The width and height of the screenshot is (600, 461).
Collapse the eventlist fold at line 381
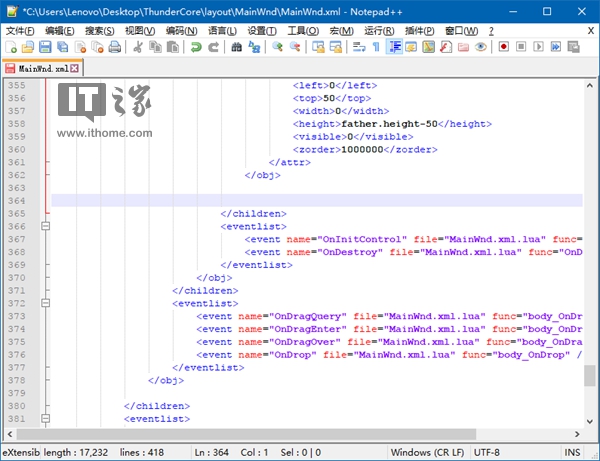(x=46, y=418)
